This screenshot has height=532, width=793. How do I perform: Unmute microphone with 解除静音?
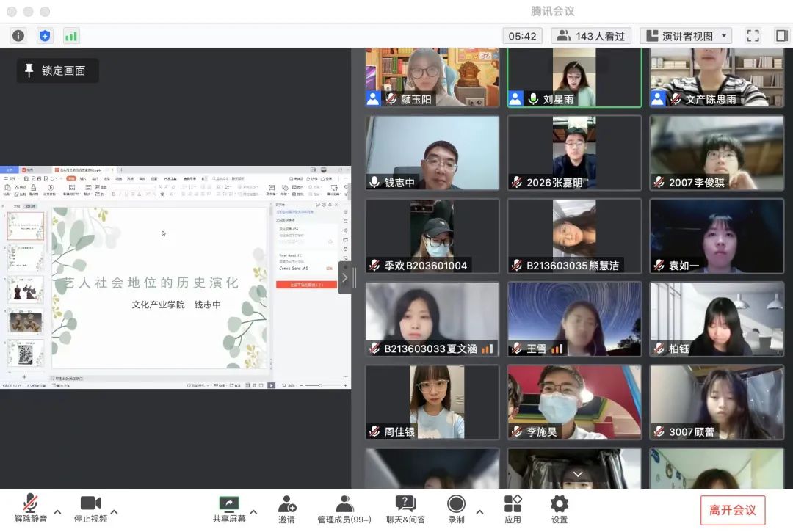click(x=30, y=509)
